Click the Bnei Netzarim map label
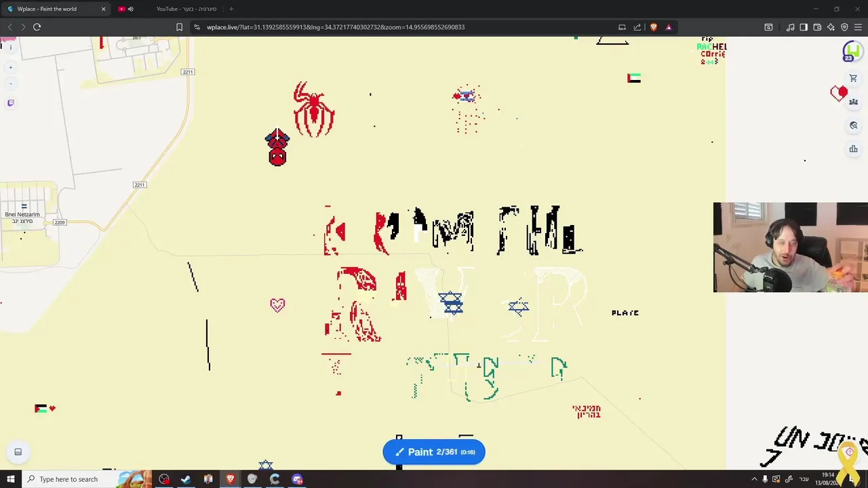868x488 pixels. [x=22, y=217]
